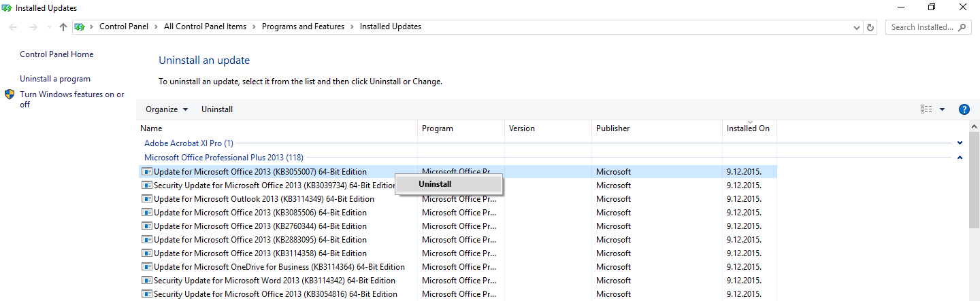Screen dimensions: 980x301
Task: Click Installed Updates breadcrumb segment
Action: 391,27
